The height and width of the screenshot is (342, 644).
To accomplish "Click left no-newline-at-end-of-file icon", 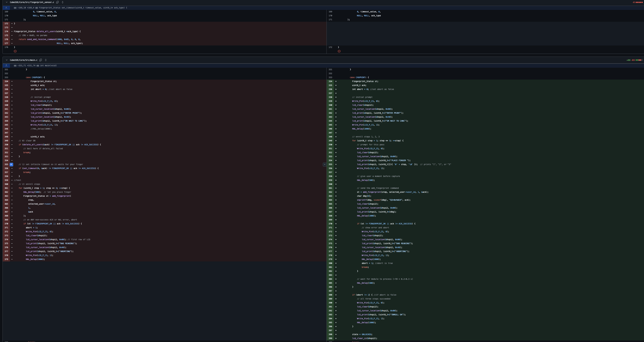I will pyautogui.click(x=15, y=51).
